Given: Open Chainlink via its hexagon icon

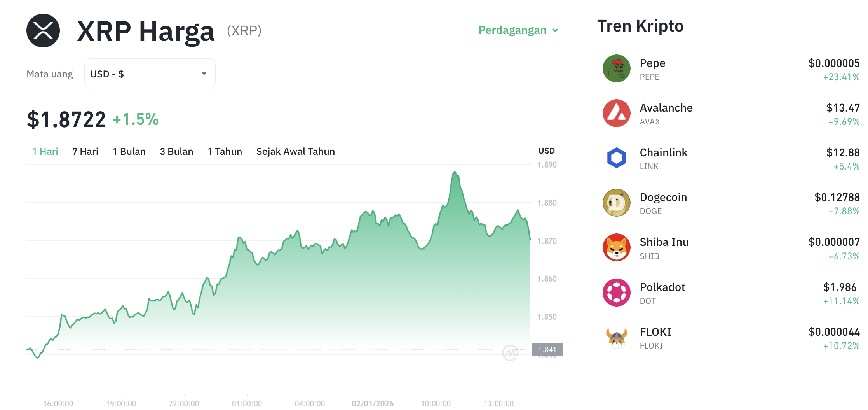Looking at the screenshot, I should point(616,158).
